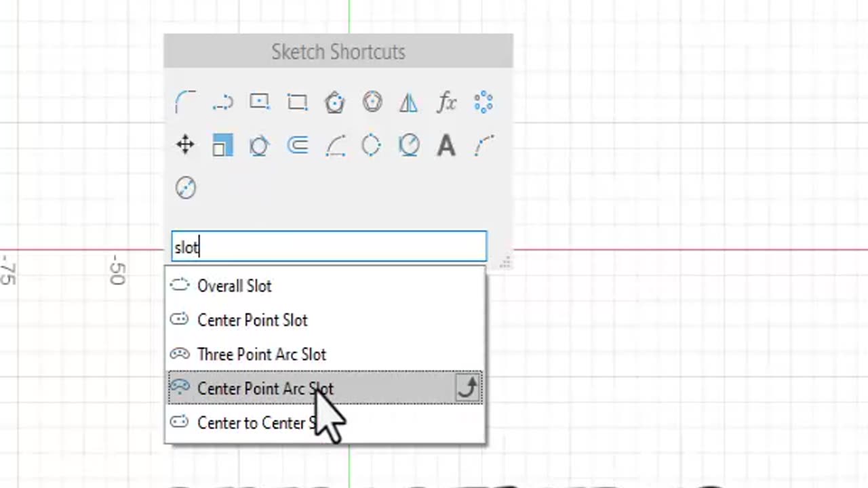
Task: Select the 2-Point Circle tool icon
Action: coord(185,188)
